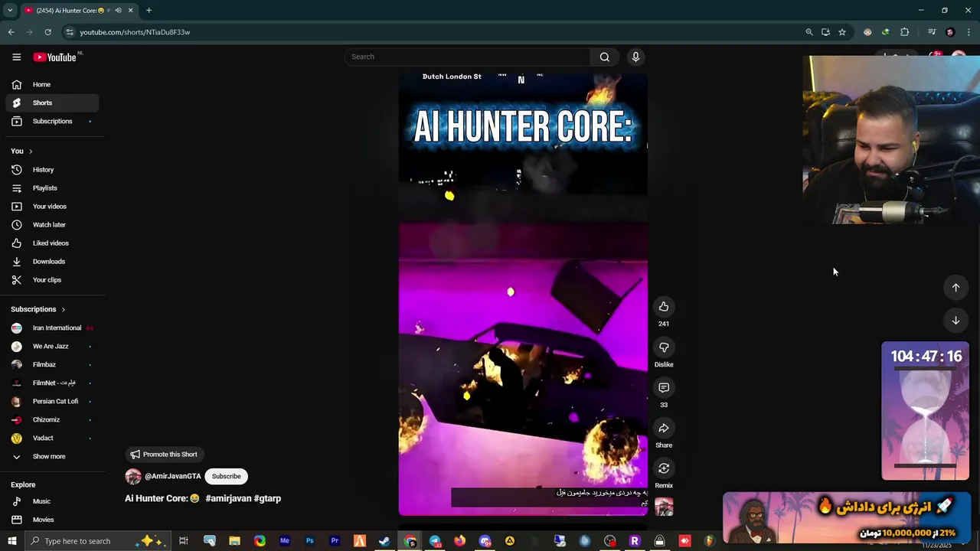Open Chrome media controls icon
The height and width of the screenshot is (551, 980).
(x=931, y=32)
